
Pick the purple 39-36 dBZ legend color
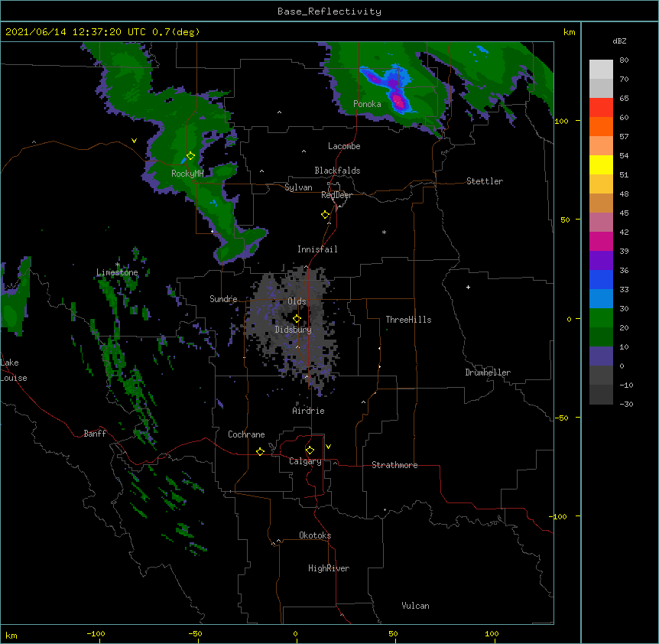[x=601, y=260]
